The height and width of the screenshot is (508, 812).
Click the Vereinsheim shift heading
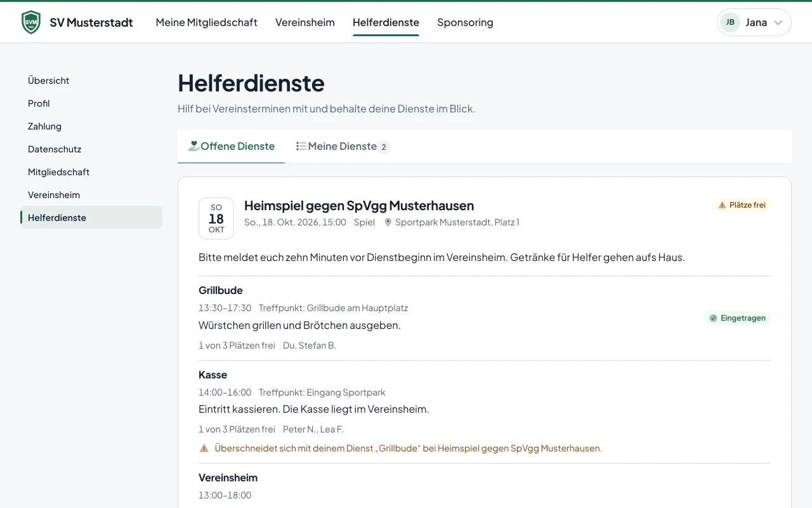(228, 478)
